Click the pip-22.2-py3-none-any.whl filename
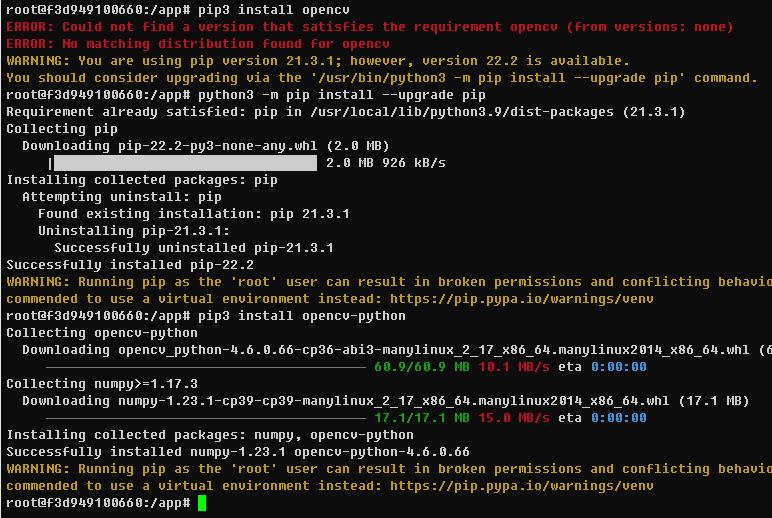 point(218,146)
